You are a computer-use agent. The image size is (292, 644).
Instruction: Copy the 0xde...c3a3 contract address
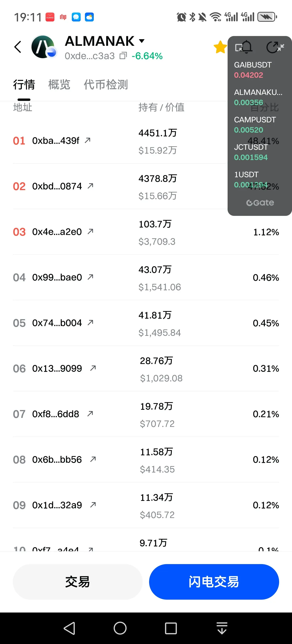(123, 56)
